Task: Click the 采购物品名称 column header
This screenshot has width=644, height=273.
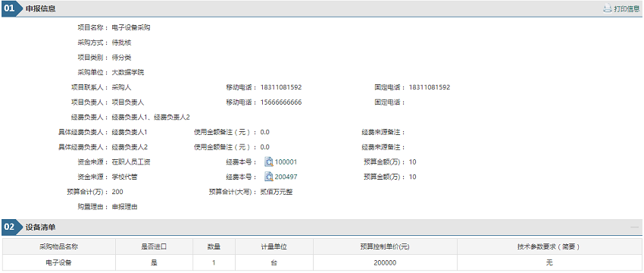Action: [59, 246]
